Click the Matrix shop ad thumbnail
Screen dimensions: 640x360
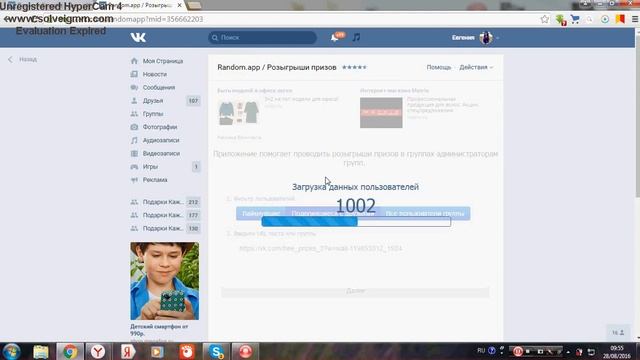pos(381,113)
